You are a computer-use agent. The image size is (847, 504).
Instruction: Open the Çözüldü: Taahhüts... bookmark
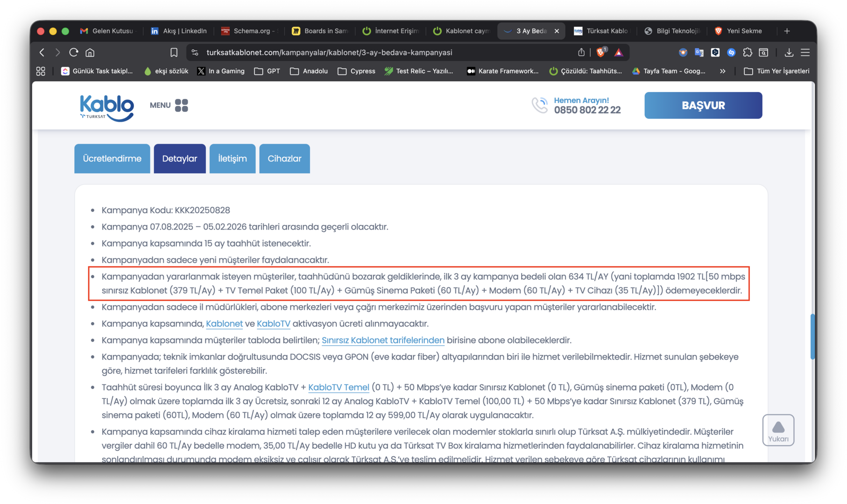586,71
